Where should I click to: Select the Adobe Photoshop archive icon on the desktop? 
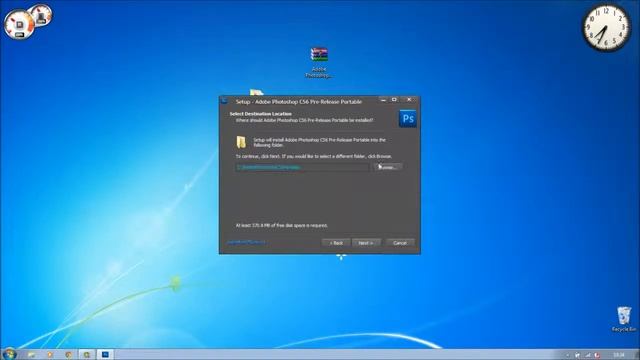[x=319, y=62]
